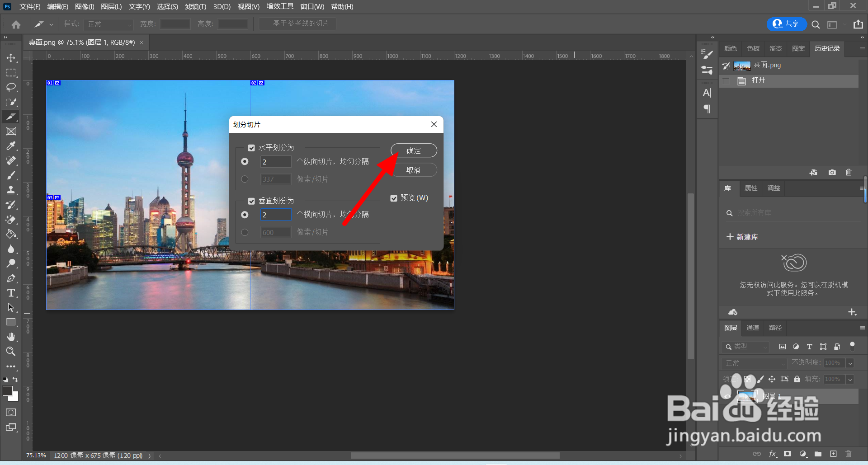This screenshot has height=465, width=868.
Task: Select the Path Selection tool
Action: 11,308
